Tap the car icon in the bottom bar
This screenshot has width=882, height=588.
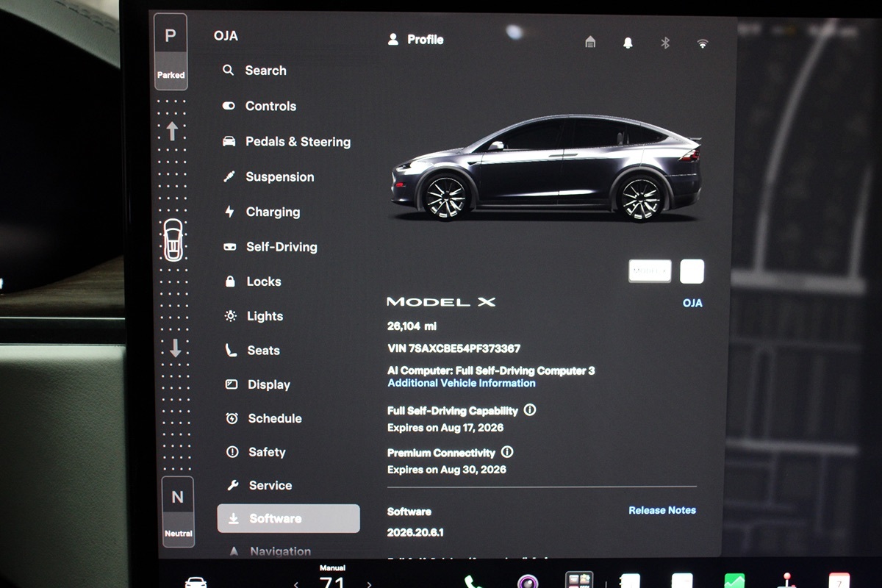pyautogui.click(x=196, y=581)
